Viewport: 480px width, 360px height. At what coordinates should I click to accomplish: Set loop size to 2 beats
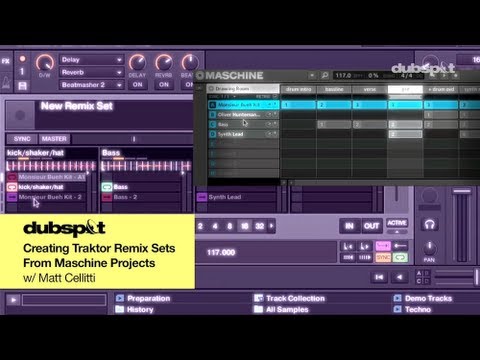tap(200, 226)
